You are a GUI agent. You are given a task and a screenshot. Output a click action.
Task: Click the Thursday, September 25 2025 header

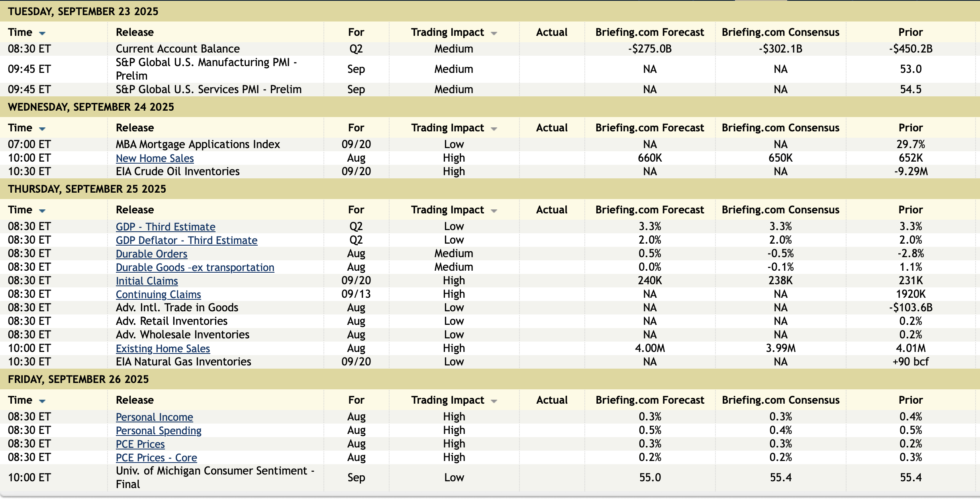click(87, 189)
